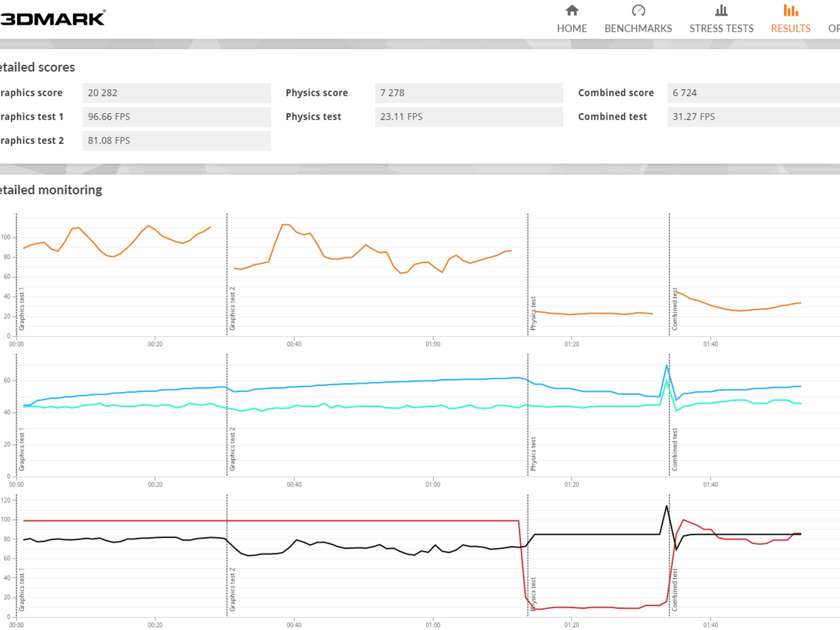The image size is (840, 630).
Task: Click the 01:00 tick on FPS chart
Action: click(433, 344)
